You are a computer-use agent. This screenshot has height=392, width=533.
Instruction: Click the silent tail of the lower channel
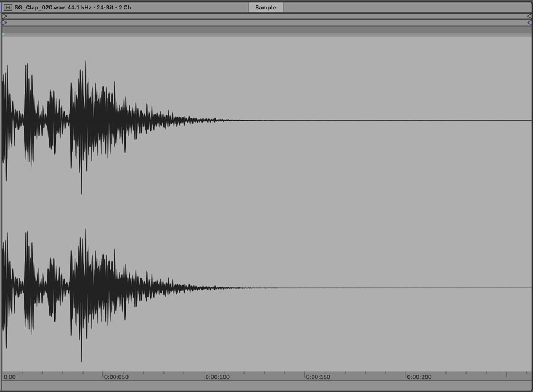click(385, 288)
